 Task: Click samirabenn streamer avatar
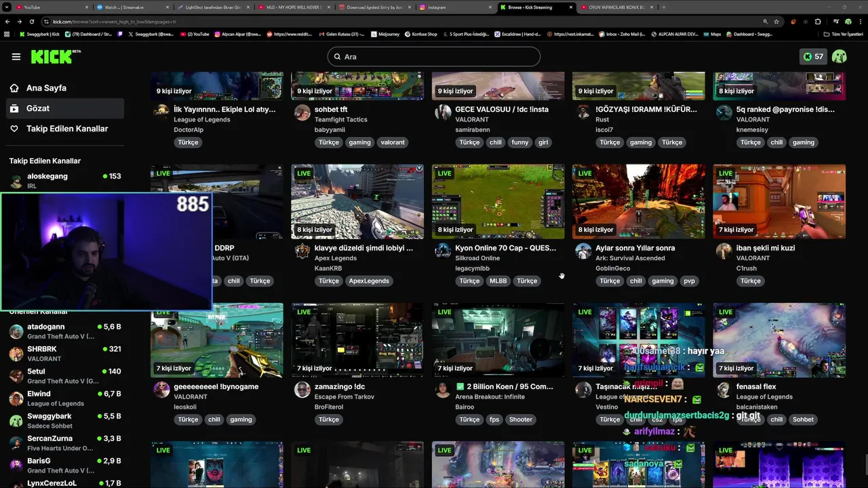point(443,112)
